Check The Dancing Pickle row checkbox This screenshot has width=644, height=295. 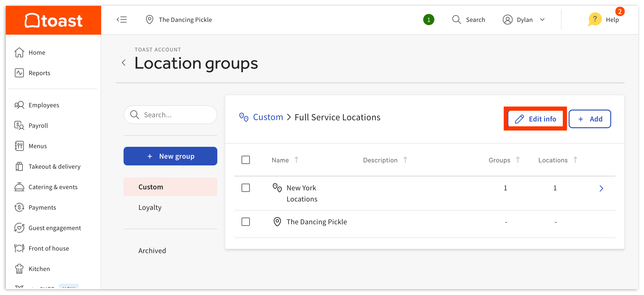click(x=246, y=221)
